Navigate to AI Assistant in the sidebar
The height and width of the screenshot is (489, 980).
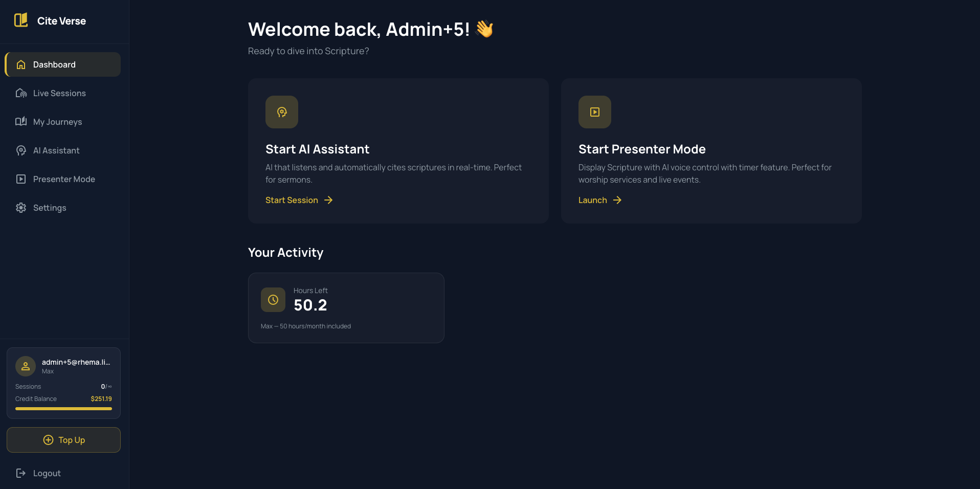pos(56,150)
